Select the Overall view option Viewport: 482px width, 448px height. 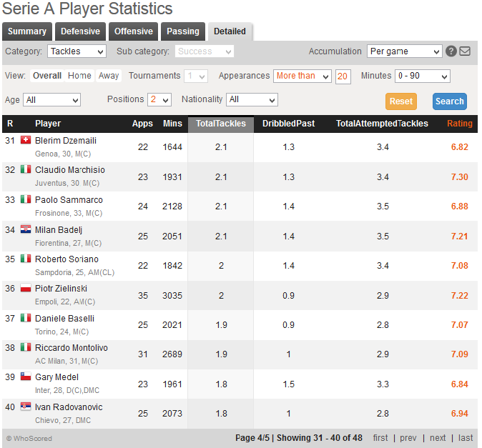[x=47, y=76]
